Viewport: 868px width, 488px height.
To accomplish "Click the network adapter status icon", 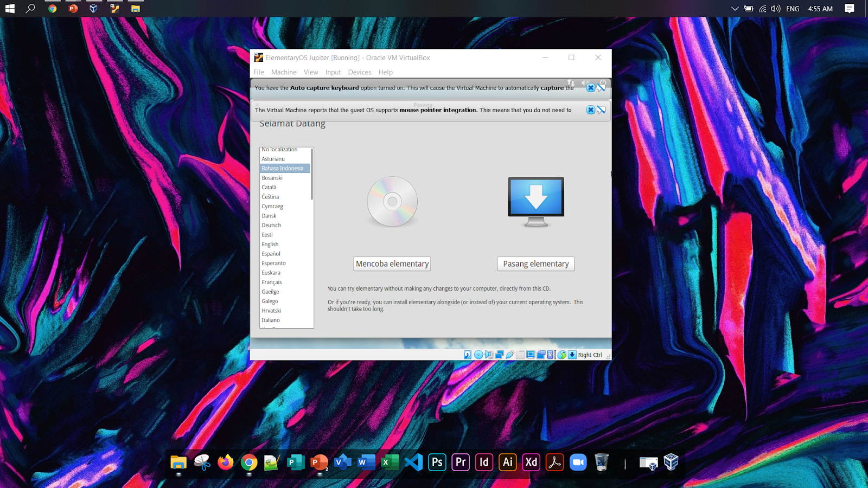I will [500, 355].
